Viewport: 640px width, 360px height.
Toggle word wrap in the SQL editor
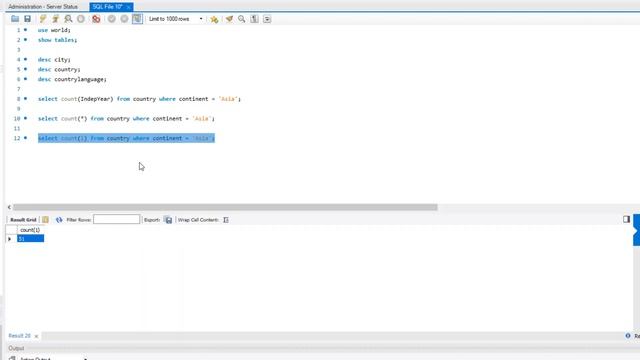tap(267, 19)
